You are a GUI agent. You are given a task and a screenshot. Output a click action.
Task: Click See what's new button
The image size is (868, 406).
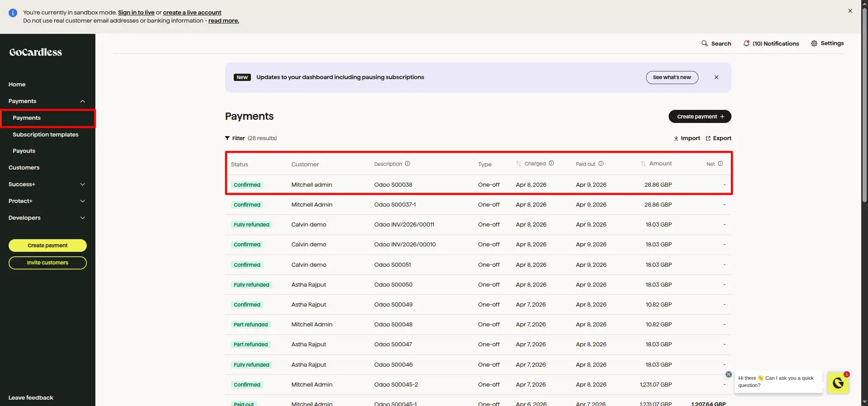(x=672, y=77)
